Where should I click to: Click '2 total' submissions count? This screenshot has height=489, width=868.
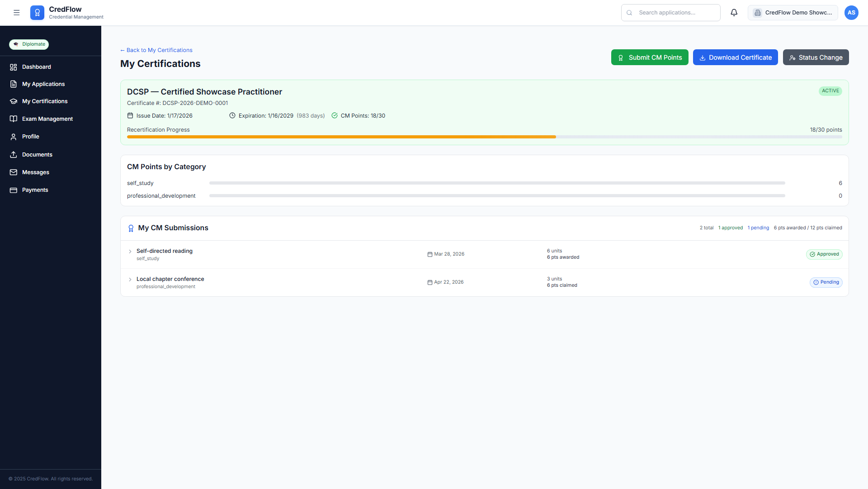(x=707, y=228)
